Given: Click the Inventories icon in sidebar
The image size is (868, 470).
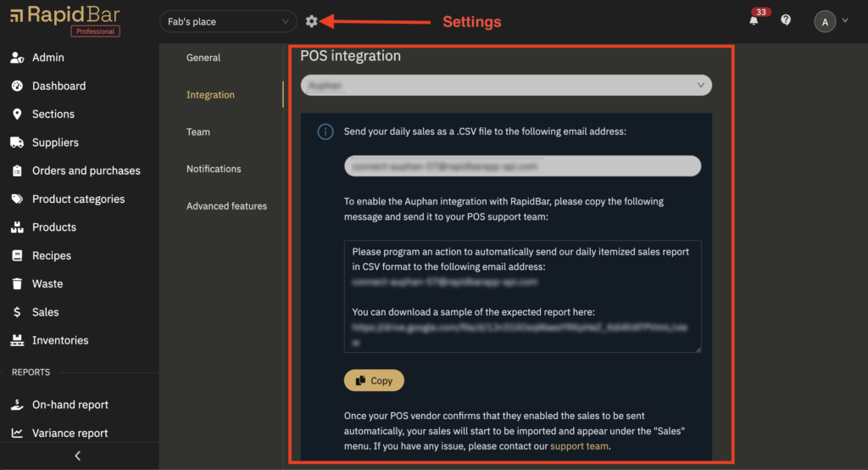Looking at the screenshot, I should (17, 340).
